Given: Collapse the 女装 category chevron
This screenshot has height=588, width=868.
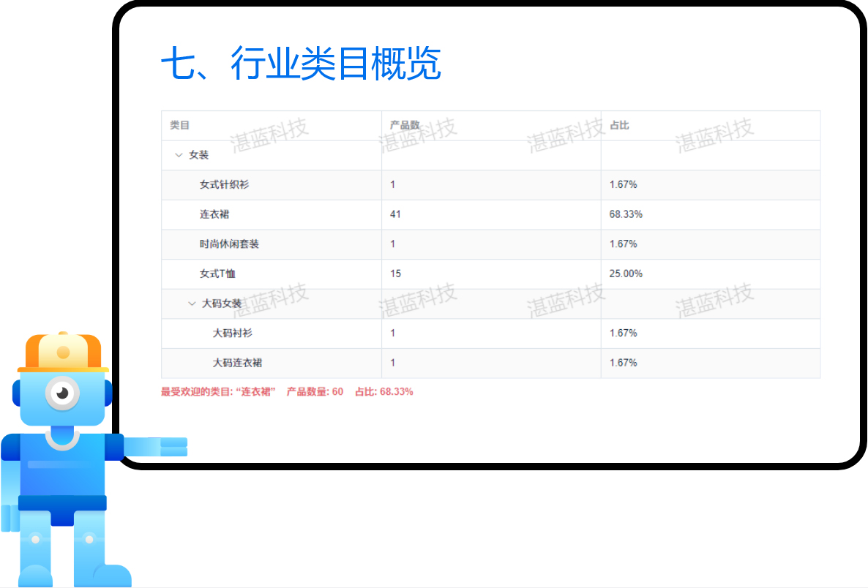Looking at the screenshot, I should 179,155.
